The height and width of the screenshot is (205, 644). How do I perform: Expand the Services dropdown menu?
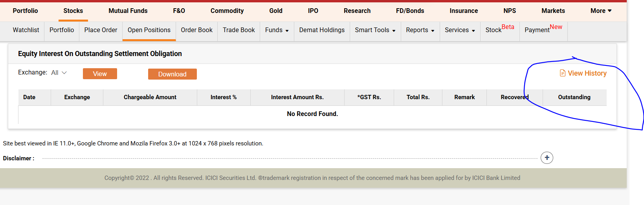click(459, 30)
